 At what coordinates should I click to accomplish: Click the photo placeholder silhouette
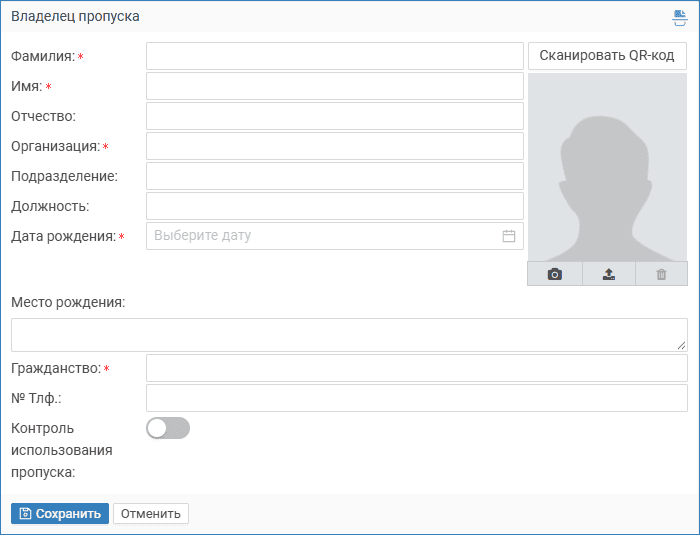[x=608, y=168]
